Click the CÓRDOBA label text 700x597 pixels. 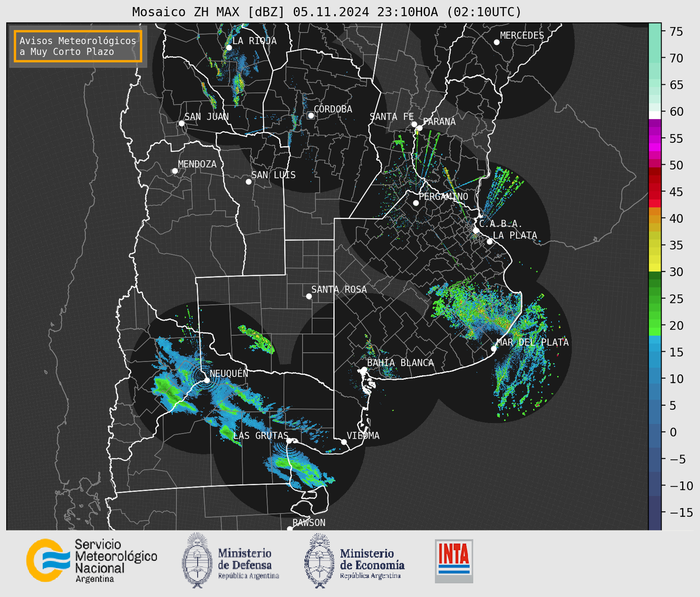point(333,109)
